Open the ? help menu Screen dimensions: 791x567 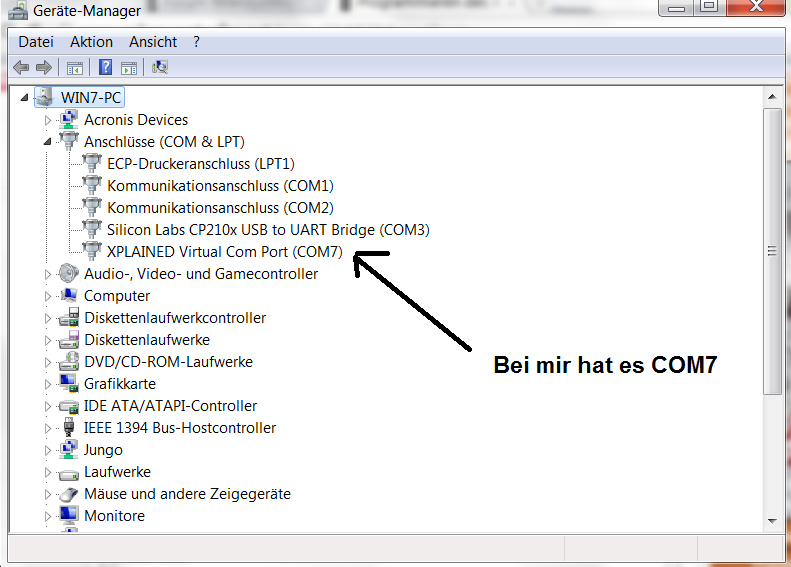(196, 42)
